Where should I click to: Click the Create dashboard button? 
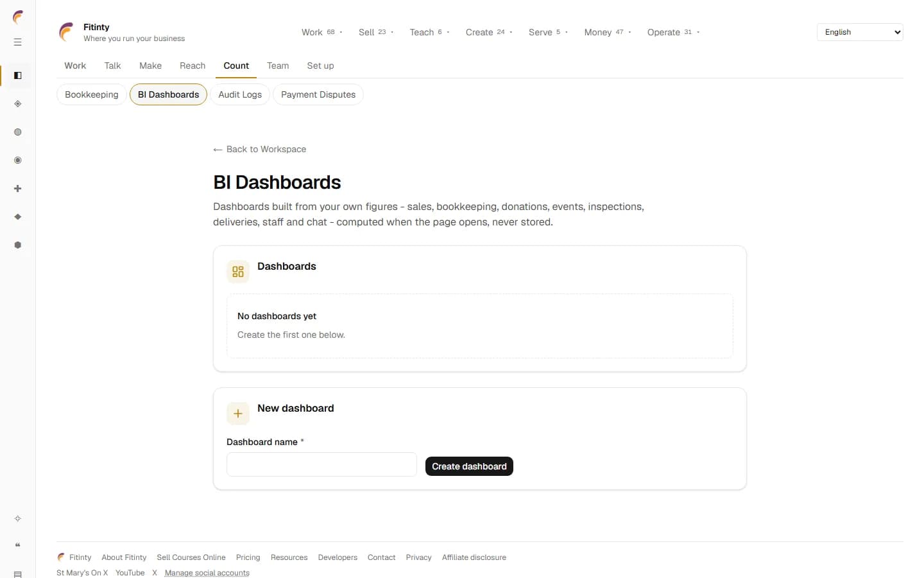pos(469,466)
